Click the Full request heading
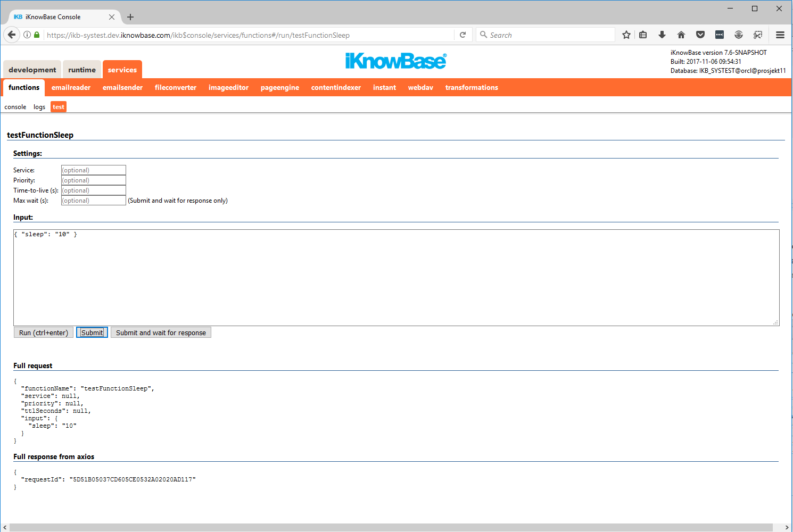This screenshot has height=532, width=793. [x=33, y=365]
